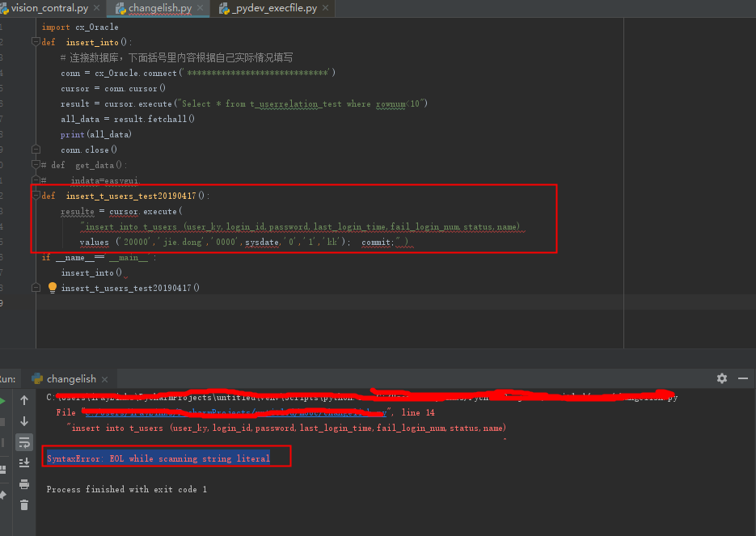The image size is (756, 536).
Task: Click the 'all_data = result.fetchall()' line
Action: pos(127,119)
